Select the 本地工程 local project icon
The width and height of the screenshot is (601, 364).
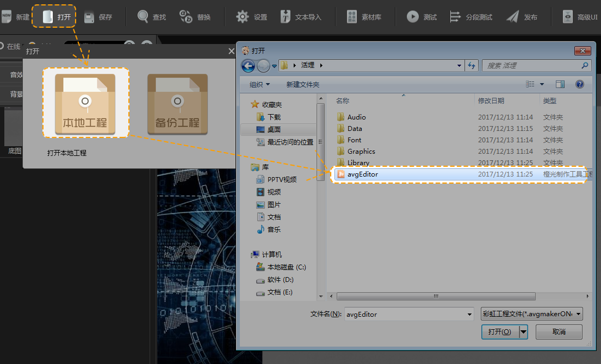tap(85, 103)
